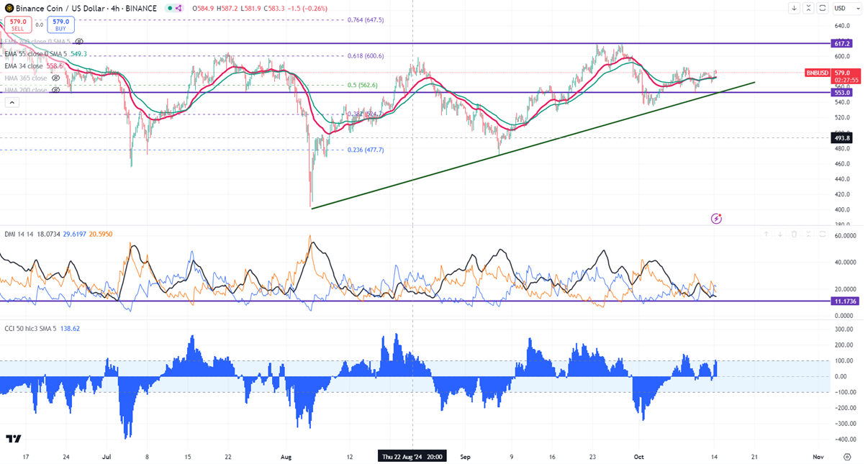Click the Nov label on time axis
This screenshot has width=868, height=464.
tap(818, 456)
